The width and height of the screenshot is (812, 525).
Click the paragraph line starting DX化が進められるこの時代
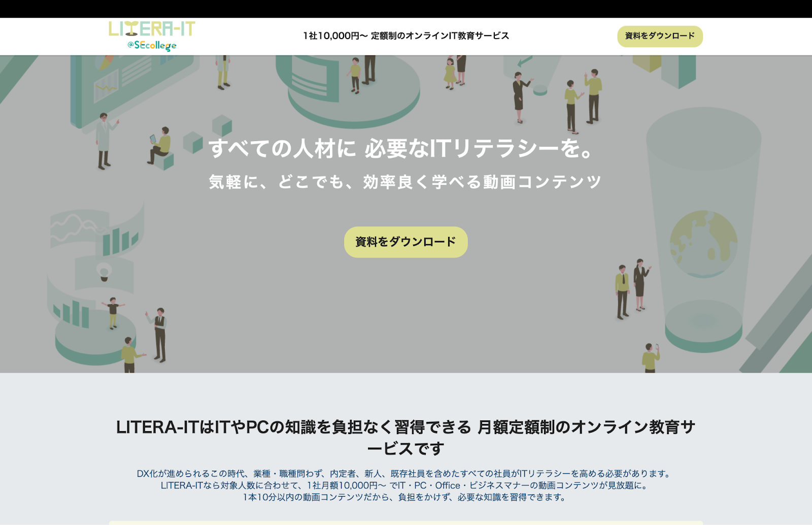pyautogui.click(x=405, y=474)
